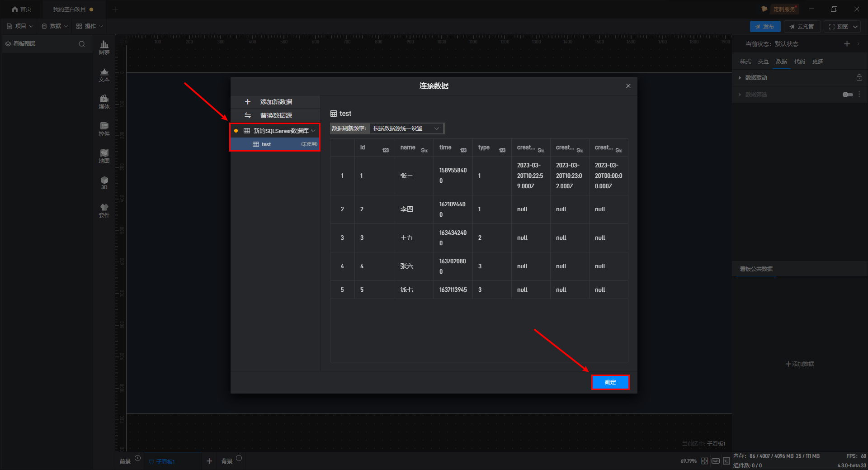868x470 pixels.
Task: Open the 控件 (controls) component panel
Action: click(x=104, y=129)
